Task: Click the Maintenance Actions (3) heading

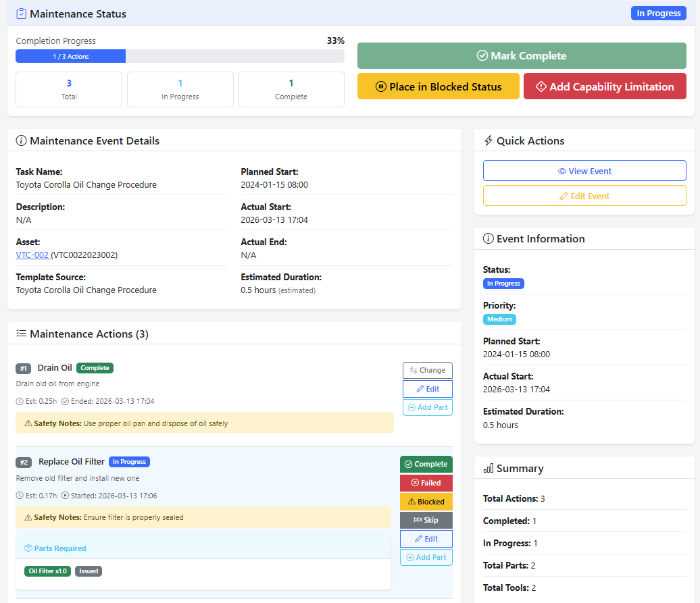Action: (x=89, y=334)
